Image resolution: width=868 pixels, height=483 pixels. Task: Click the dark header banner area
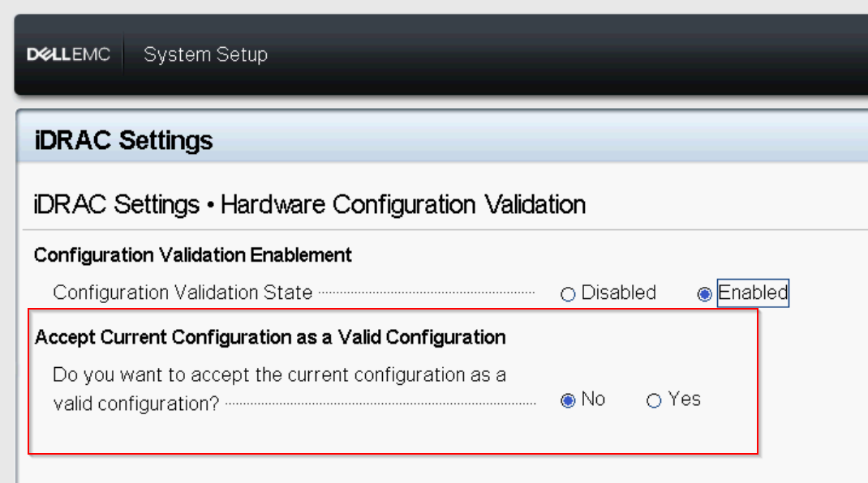pos(568,53)
